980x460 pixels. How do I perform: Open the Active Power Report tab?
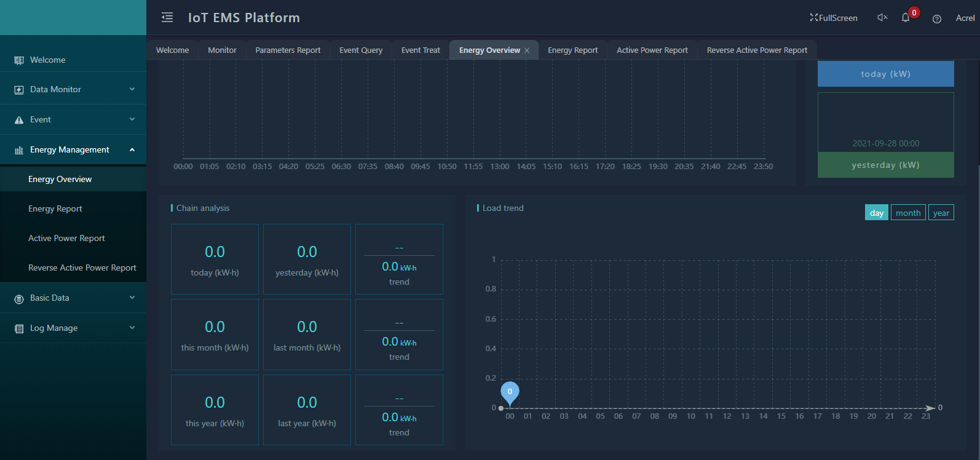click(652, 50)
